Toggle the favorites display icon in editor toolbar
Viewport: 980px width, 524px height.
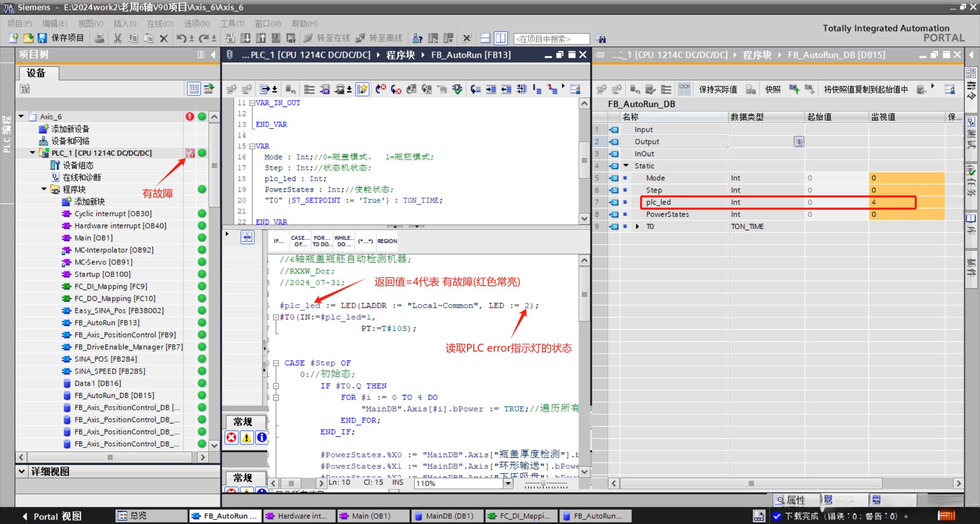362,89
